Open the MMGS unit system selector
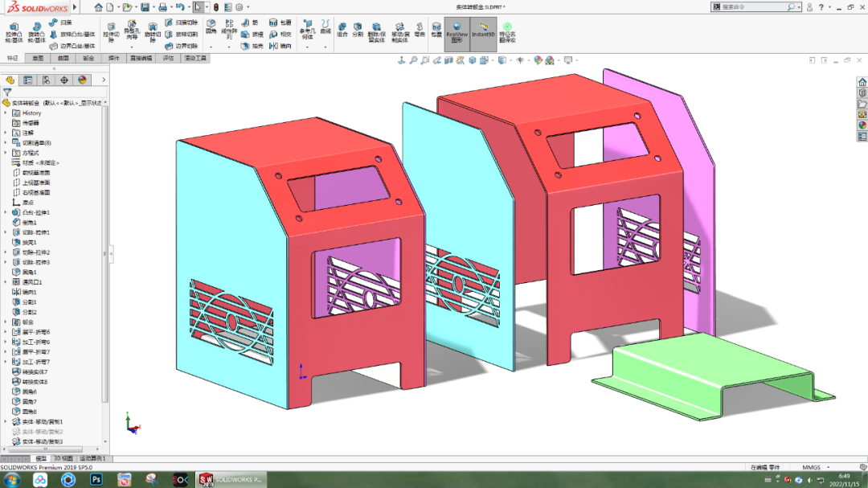 pyautogui.click(x=812, y=466)
